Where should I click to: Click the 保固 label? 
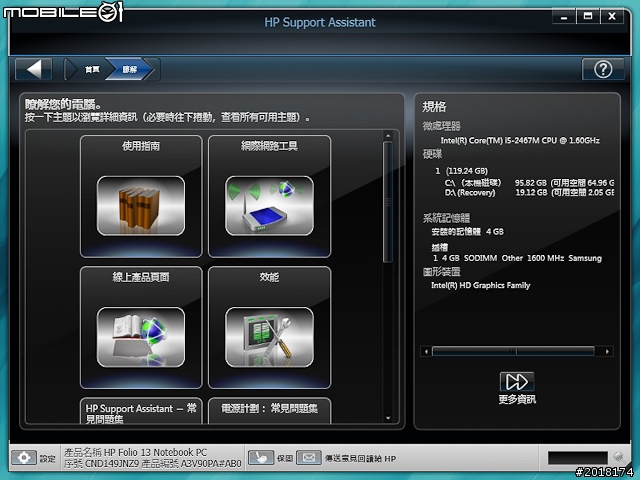pos(285,458)
